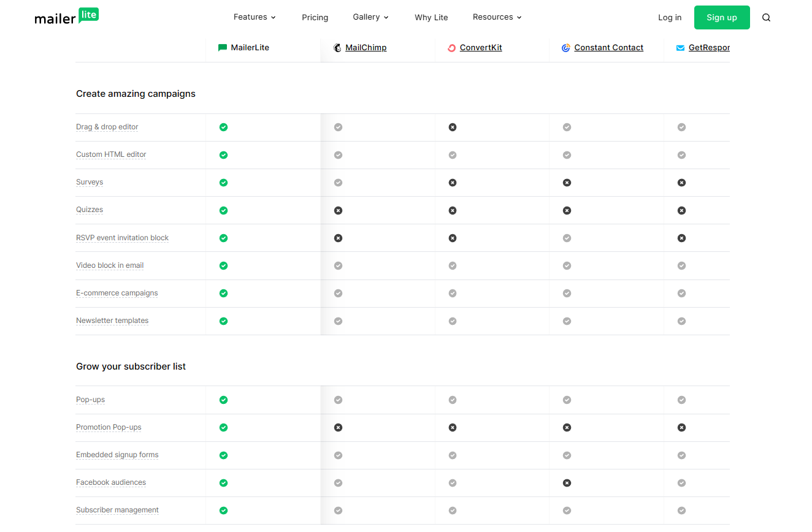Open the Why Lite page
This screenshot has width=812, height=532.
[431, 18]
